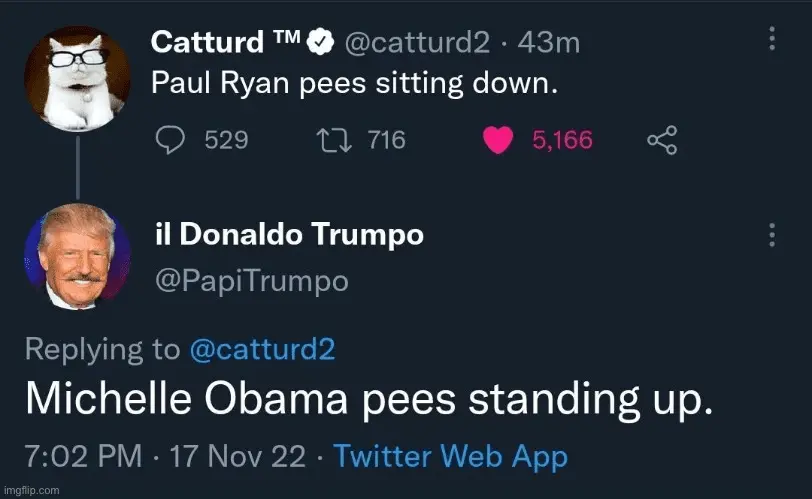812x499 pixels.
Task: Click the reply speech bubble icon
Action: (172, 140)
